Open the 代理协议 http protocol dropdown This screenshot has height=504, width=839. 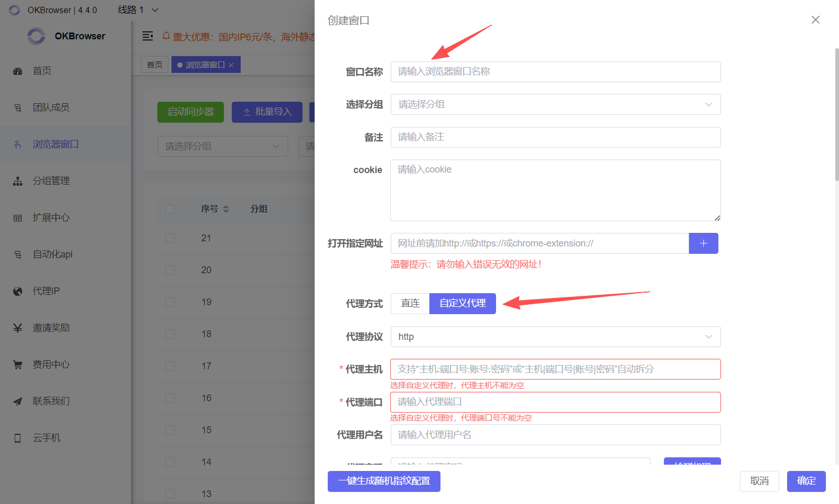[x=555, y=337]
